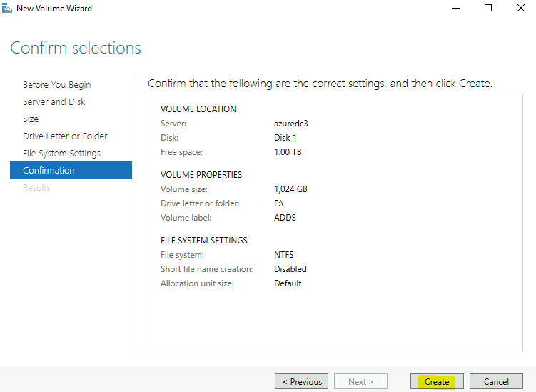Click the Free space: label

tap(181, 152)
